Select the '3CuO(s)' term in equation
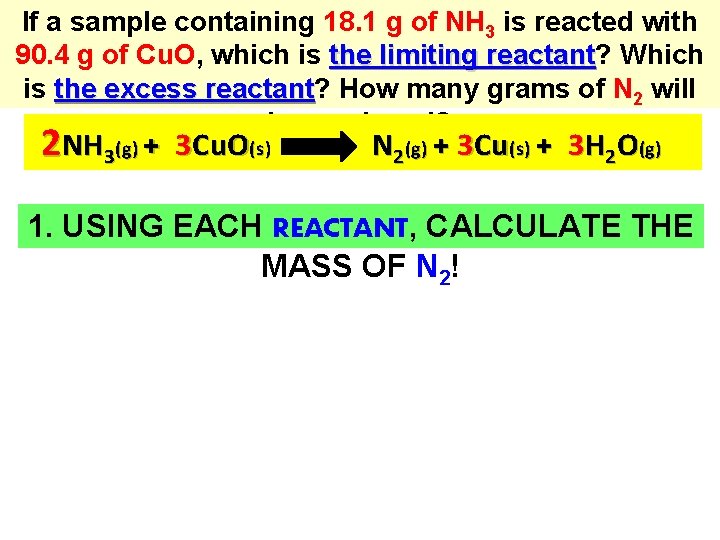The image size is (720, 540). pos(223,146)
